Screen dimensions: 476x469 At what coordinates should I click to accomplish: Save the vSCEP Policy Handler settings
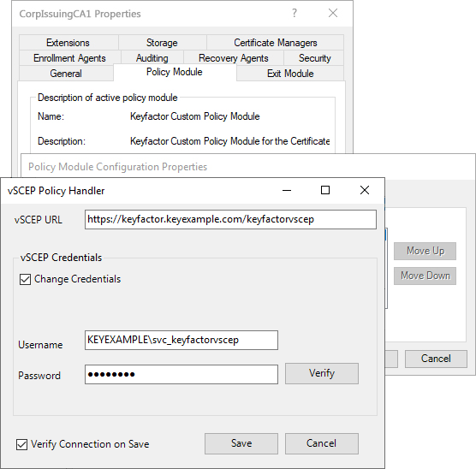241,443
